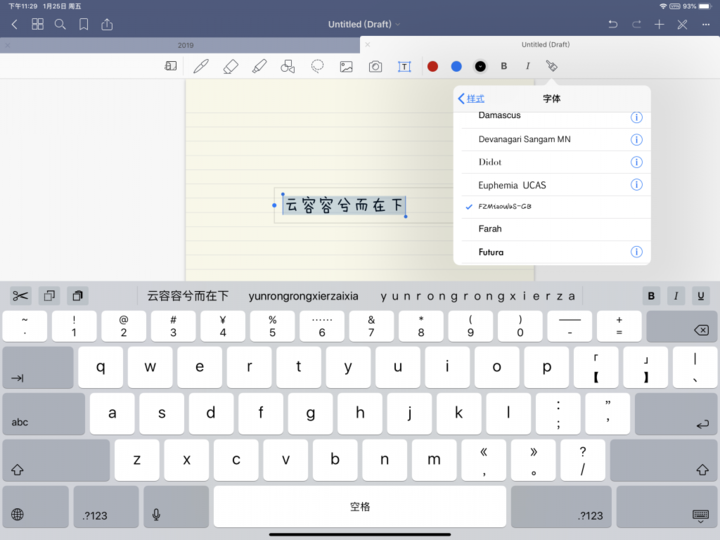Viewport: 720px width, 540px height.
Task: Show info for Devanagari Sangam MN
Action: click(x=636, y=139)
